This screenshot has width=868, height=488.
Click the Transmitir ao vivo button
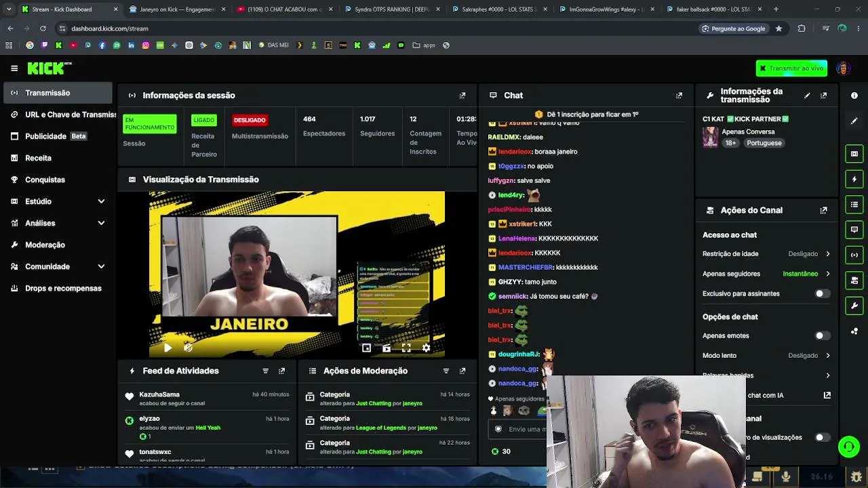(x=791, y=68)
